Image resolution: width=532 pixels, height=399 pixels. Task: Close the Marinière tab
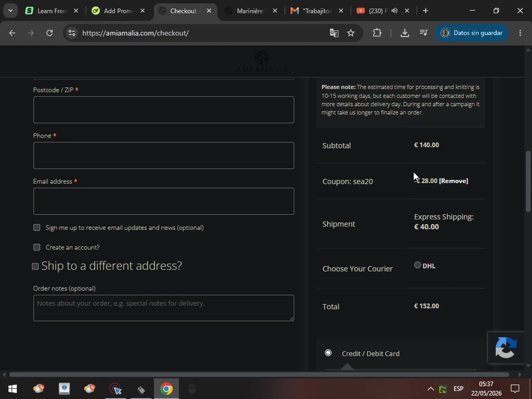point(275,11)
